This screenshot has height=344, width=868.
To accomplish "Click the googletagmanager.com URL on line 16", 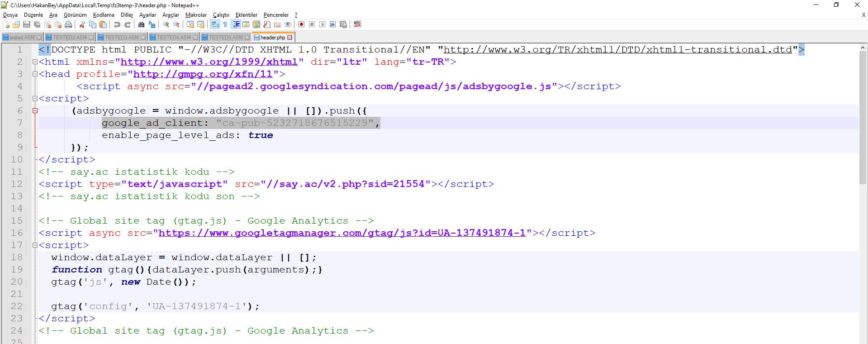I will tap(342, 233).
